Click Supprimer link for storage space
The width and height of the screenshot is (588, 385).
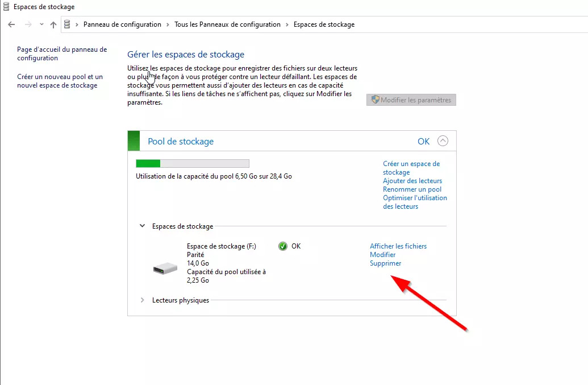point(385,263)
